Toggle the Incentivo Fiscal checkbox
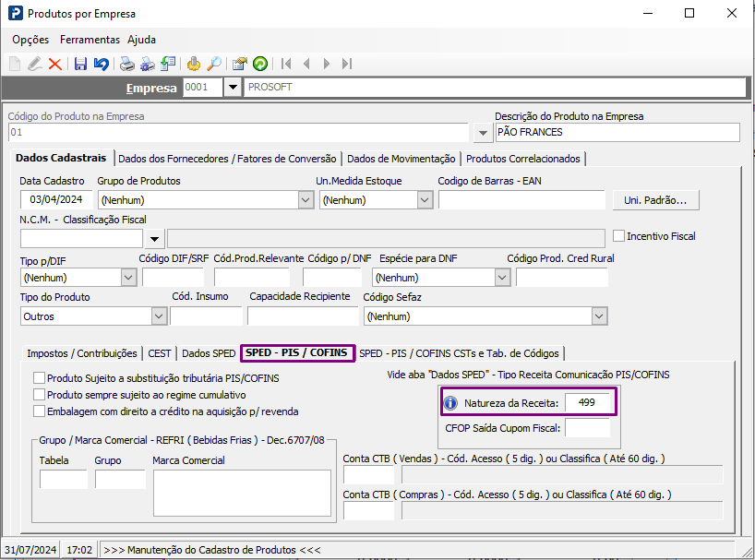This screenshot has height=560, width=755. [618, 236]
